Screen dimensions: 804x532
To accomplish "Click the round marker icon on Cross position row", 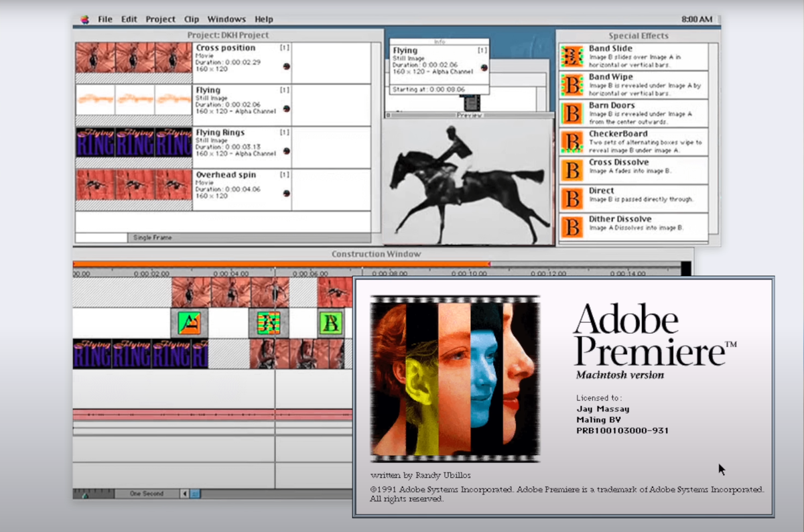I will (286, 66).
